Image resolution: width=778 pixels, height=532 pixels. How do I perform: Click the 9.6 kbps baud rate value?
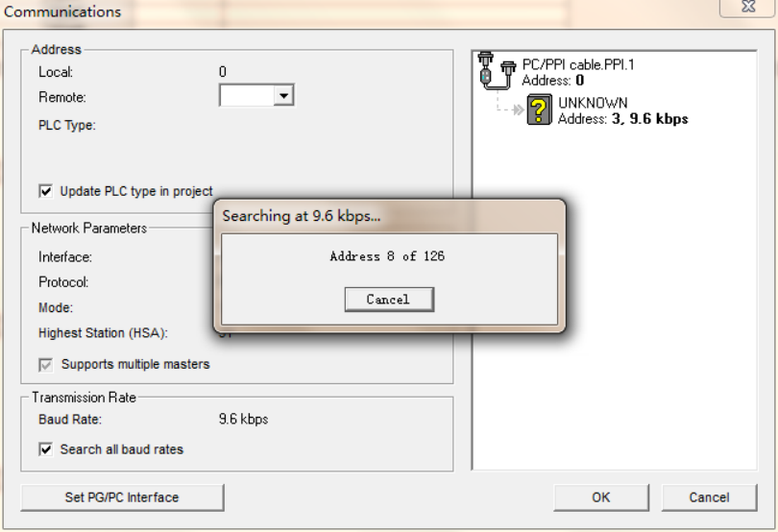243,420
